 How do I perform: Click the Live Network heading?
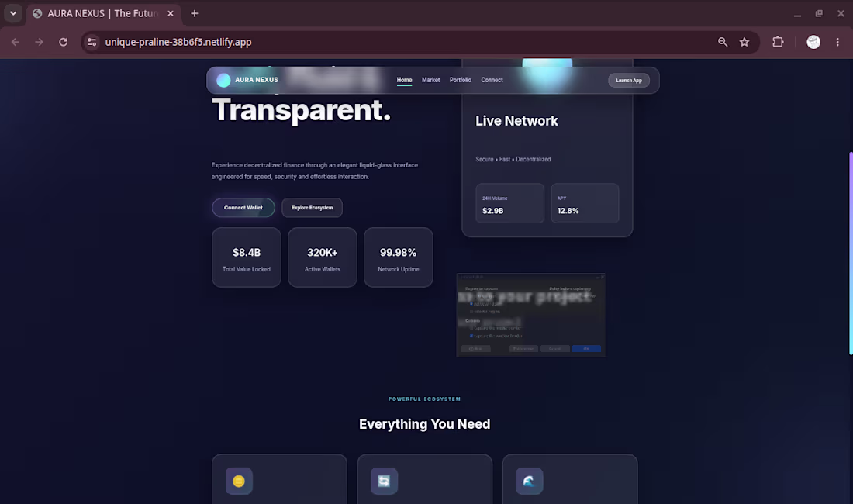tap(516, 121)
